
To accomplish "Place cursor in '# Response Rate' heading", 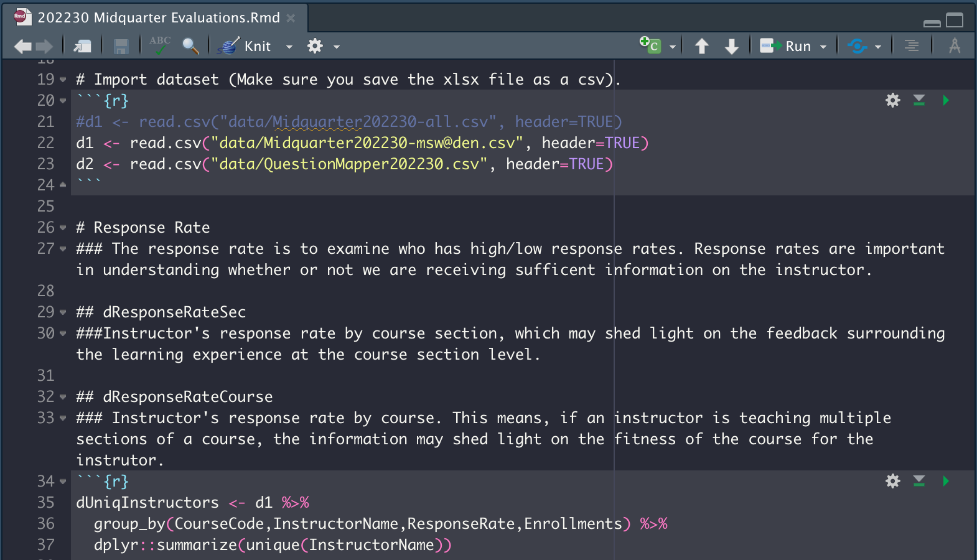I will (143, 227).
